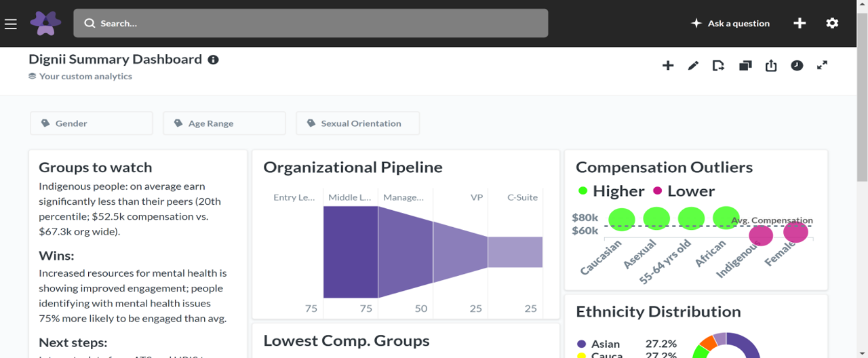Viewport: 868px width, 358px height.
Task: Click the $80k axis label
Action: pos(585,218)
